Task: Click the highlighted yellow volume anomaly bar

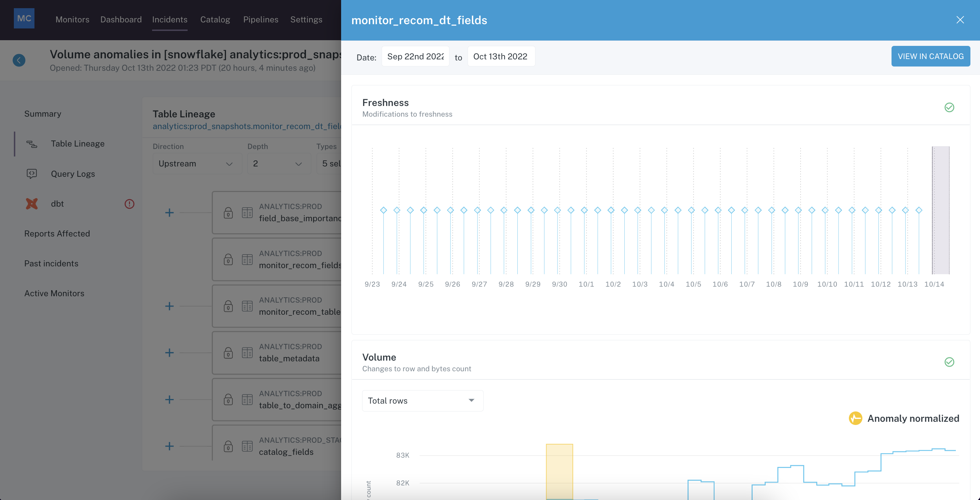Action: (x=559, y=472)
